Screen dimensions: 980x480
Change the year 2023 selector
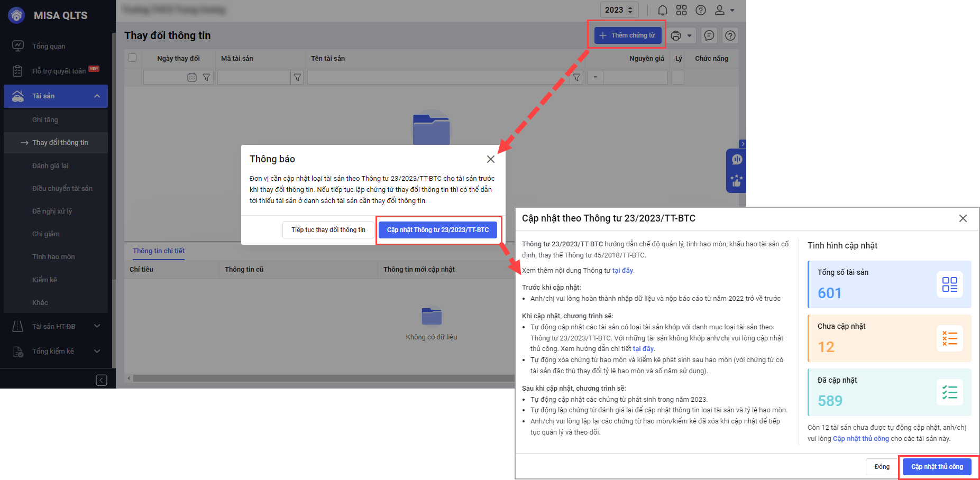(x=619, y=10)
